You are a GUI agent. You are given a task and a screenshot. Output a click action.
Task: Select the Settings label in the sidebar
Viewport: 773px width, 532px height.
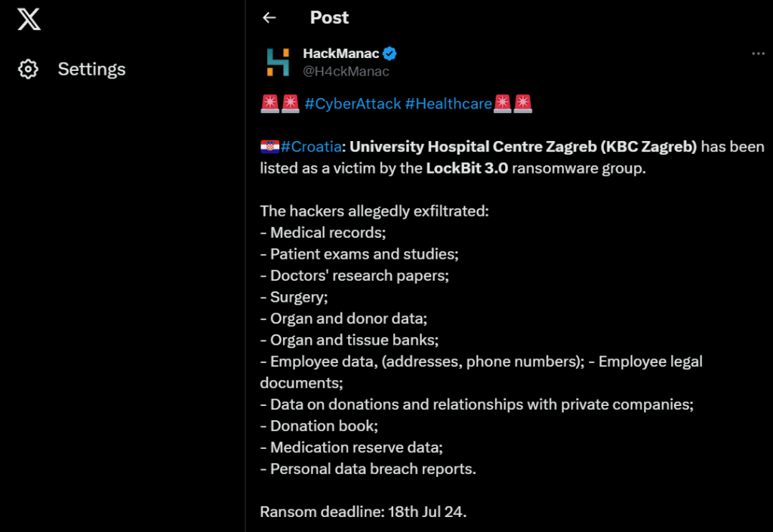[x=91, y=69]
